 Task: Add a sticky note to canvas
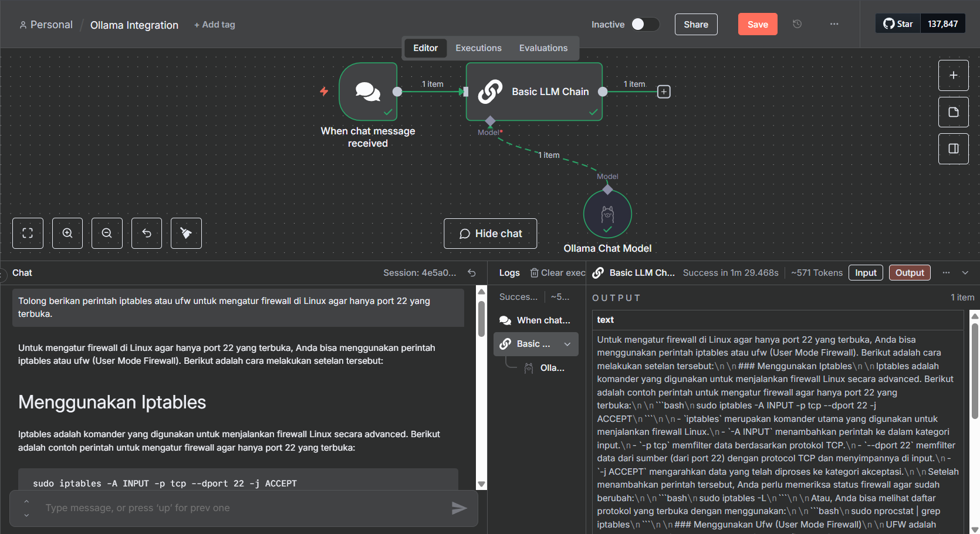pos(954,112)
